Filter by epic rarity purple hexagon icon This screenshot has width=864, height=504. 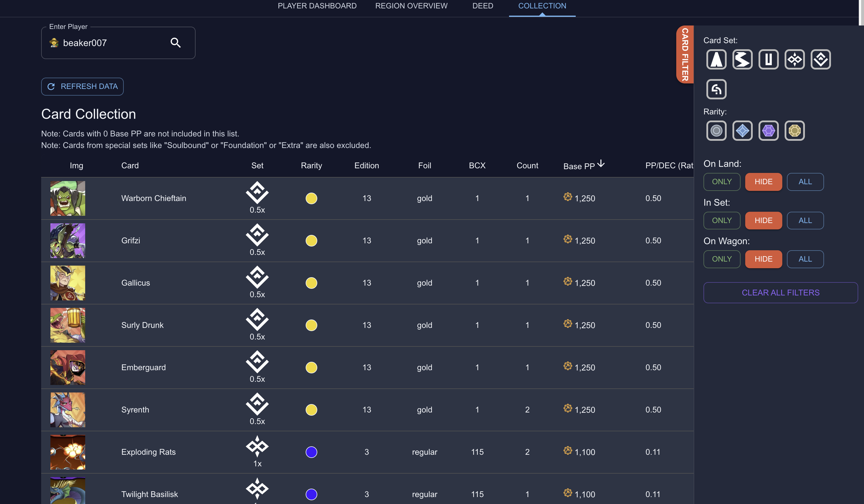point(768,131)
